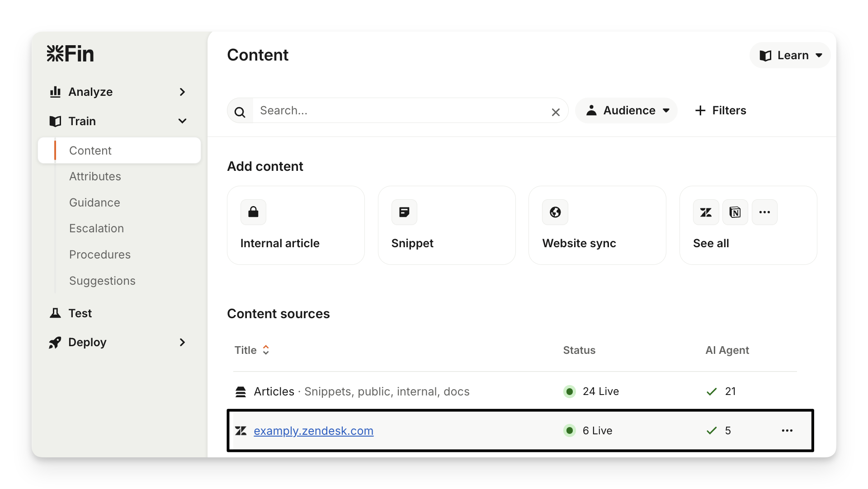
Task: Open the Audience dropdown
Action: click(x=627, y=110)
